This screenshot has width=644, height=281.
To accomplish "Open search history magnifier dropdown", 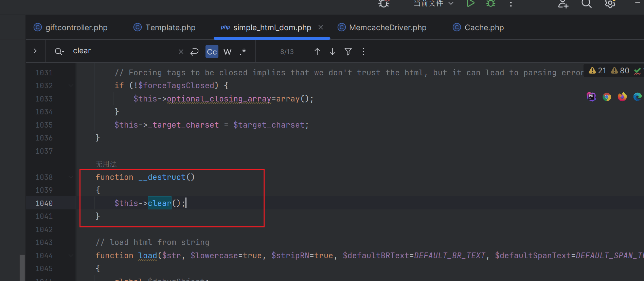I will (x=59, y=52).
